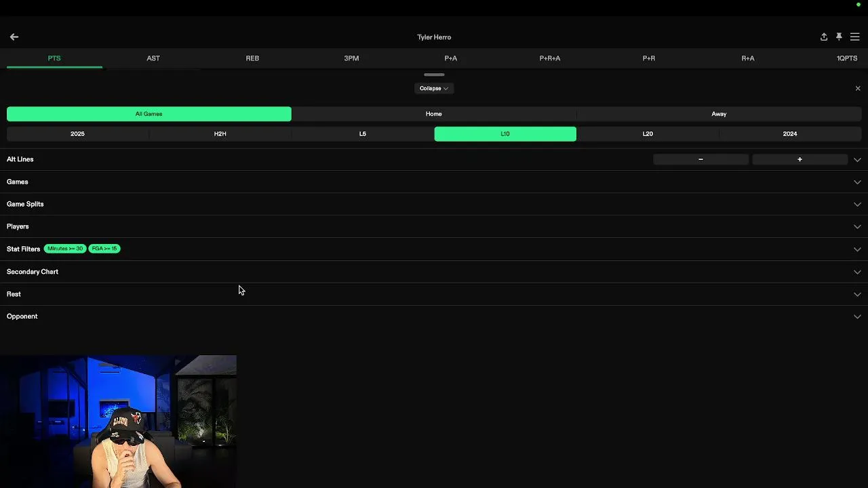This screenshot has height=488, width=868.
Task: Switch to the 1QPTS stat tab
Action: [847, 58]
